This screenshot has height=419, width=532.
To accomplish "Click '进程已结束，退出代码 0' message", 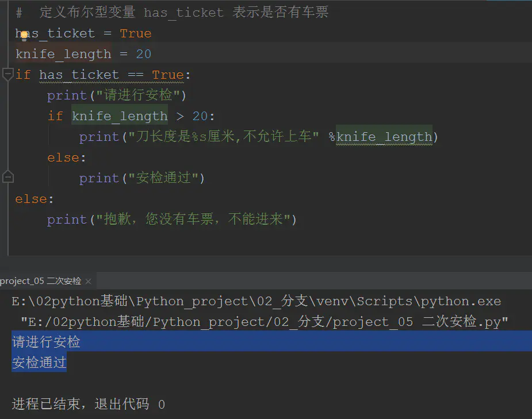I will (88, 404).
